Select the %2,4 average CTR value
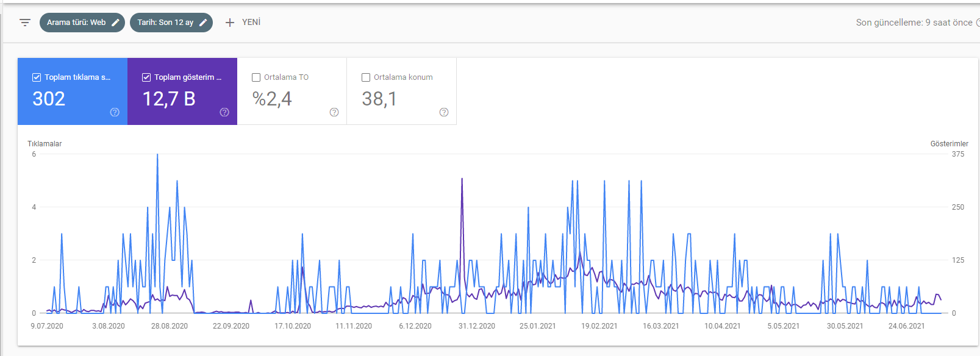980x356 pixels. 272,99
